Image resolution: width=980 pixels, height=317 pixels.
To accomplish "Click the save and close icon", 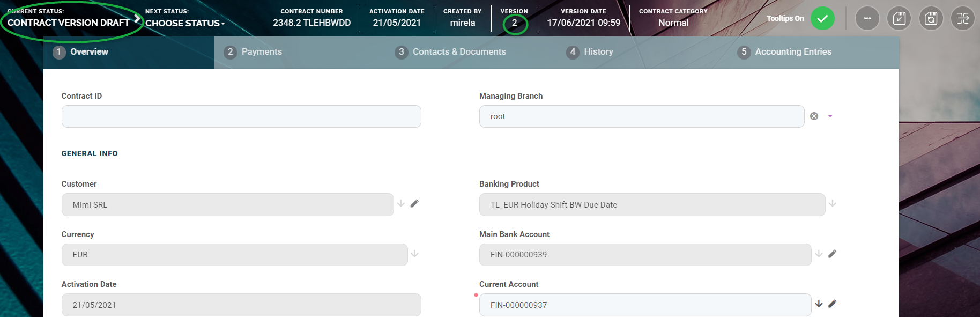I will [x=899, y=19].
